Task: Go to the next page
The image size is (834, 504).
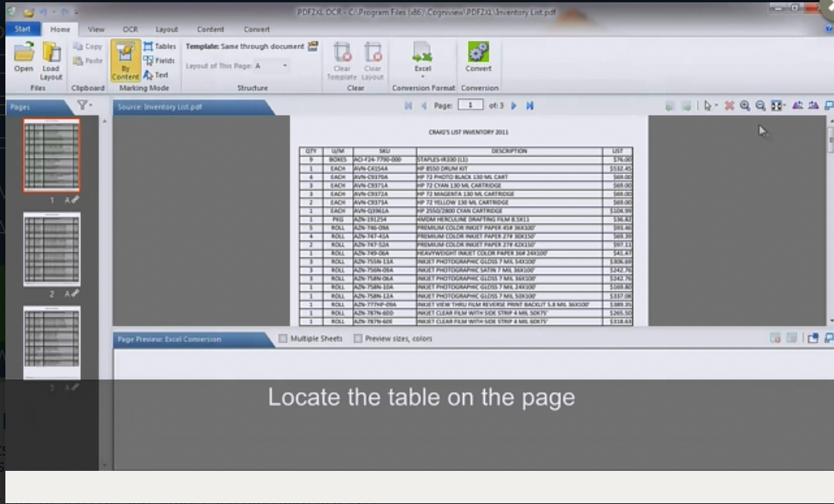Action: pos(514,106)
